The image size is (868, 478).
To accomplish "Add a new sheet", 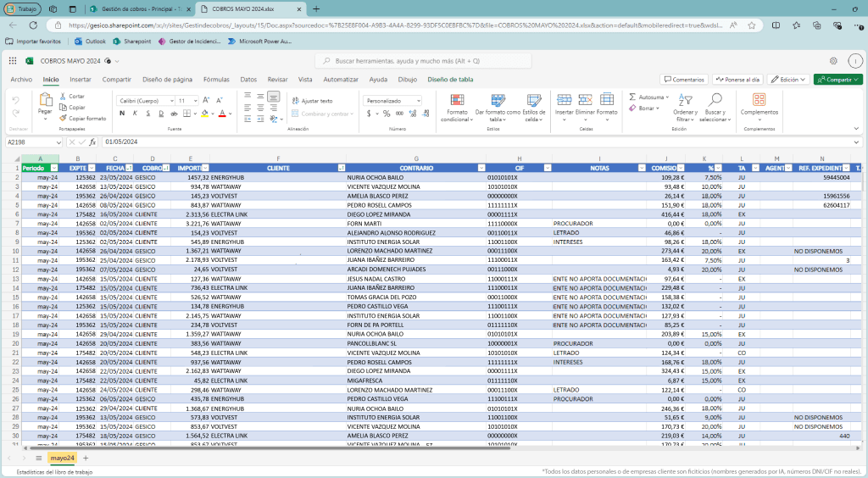I will (86, 458).
